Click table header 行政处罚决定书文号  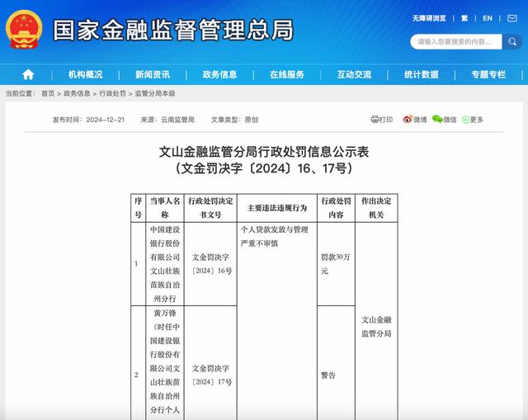click(x=210, y=208)
